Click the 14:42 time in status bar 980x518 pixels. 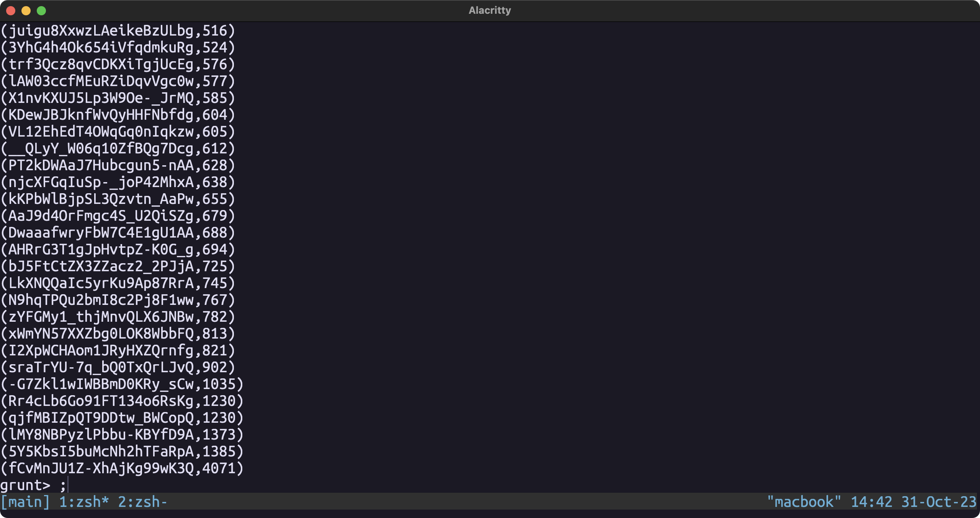point(871,502)
